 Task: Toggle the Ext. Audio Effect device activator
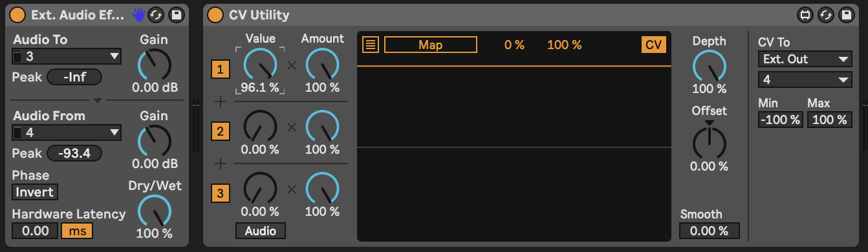tap(18, 15)
